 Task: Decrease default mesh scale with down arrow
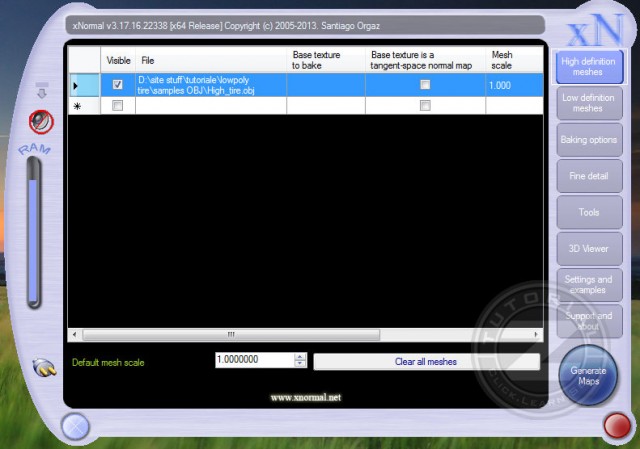(x=300, y=365)
